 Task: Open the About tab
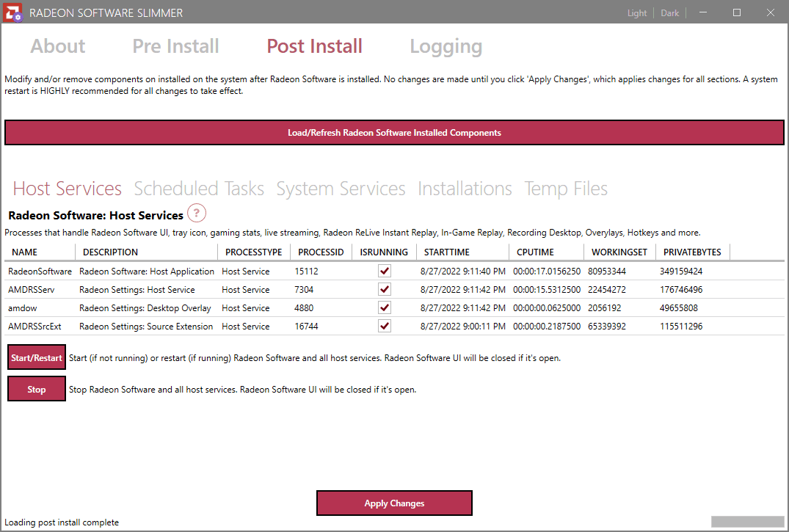tap(58, 46)
